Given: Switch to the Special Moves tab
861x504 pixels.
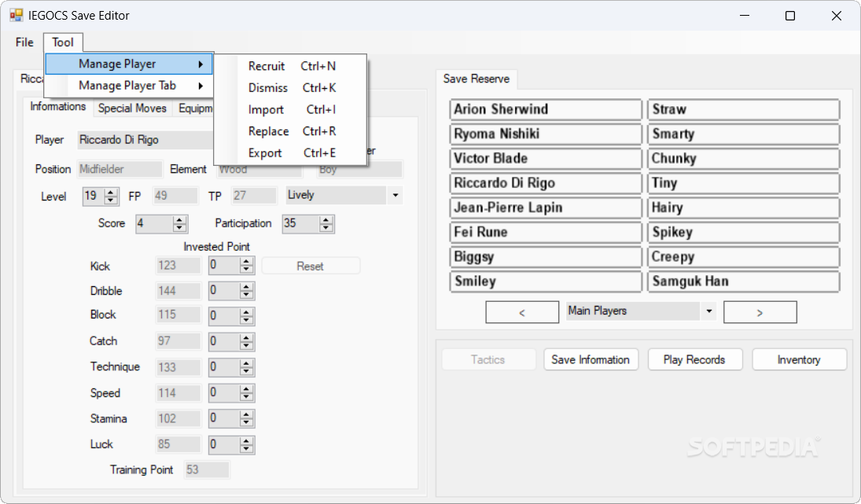Looking at the screenshot, I should 132,109.
